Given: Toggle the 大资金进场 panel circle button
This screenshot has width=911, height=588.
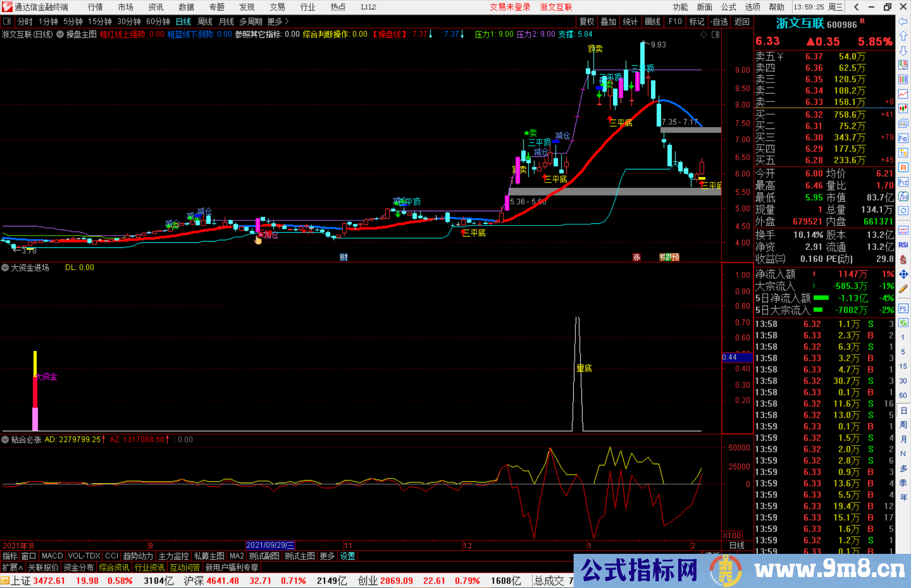Looking at the screenshot, I should (x=5, y=268).
